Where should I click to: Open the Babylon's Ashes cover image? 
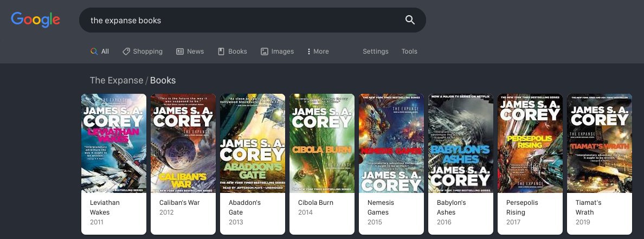pos(461,143)
